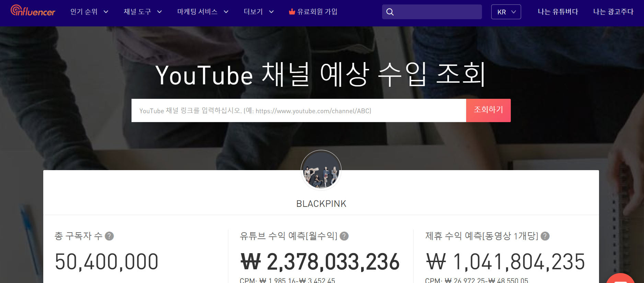The width and height of the screenshot is (644, 283).
Task: Click the YouTube 채널 예상 수입 조회 heading
Action: (321, 74)
